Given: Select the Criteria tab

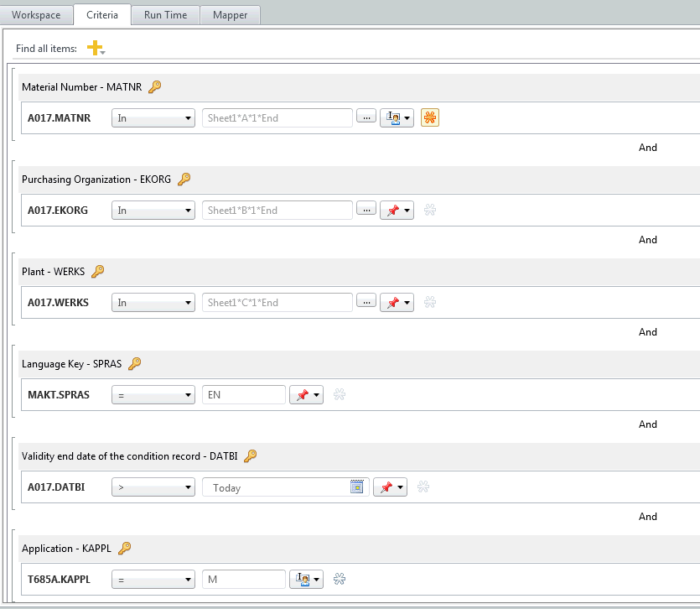Looking at the screenshot, I should coord(102,15).
